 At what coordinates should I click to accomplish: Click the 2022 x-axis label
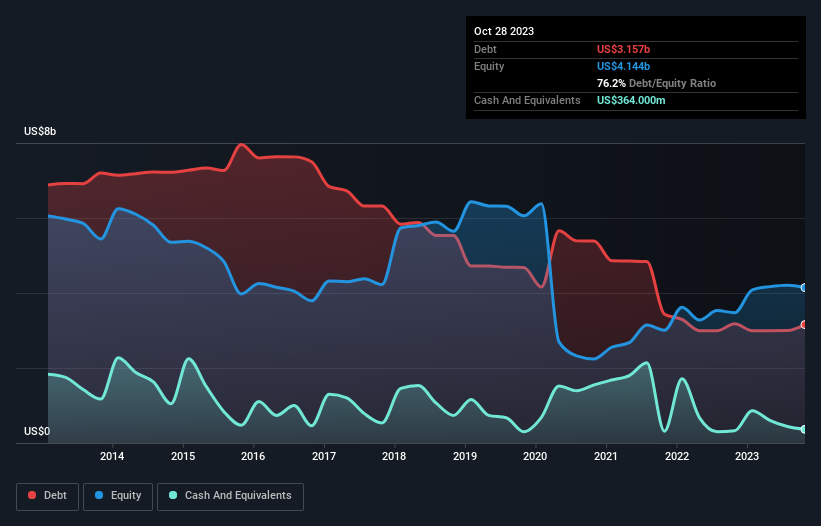click(x=677, y=456)
